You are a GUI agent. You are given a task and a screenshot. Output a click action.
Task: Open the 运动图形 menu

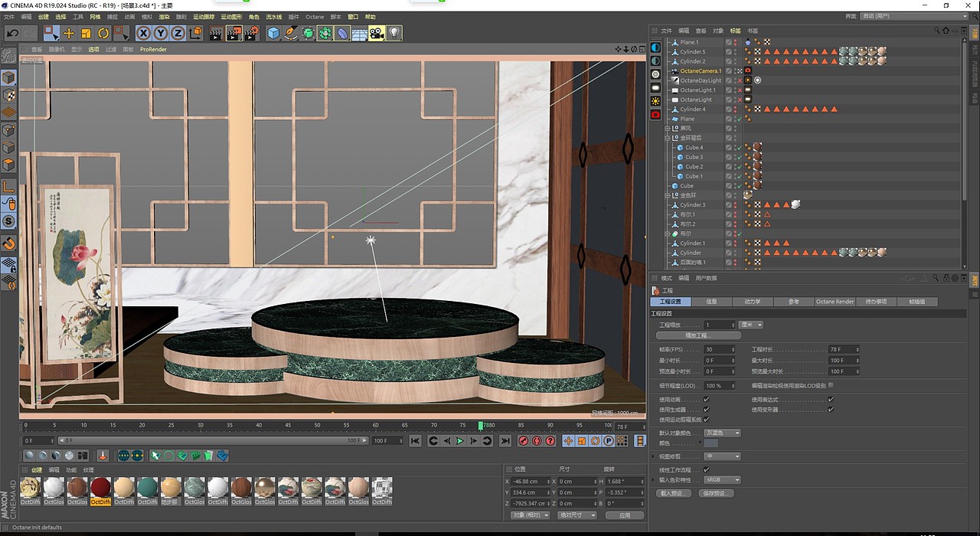(x=231, y=17)
